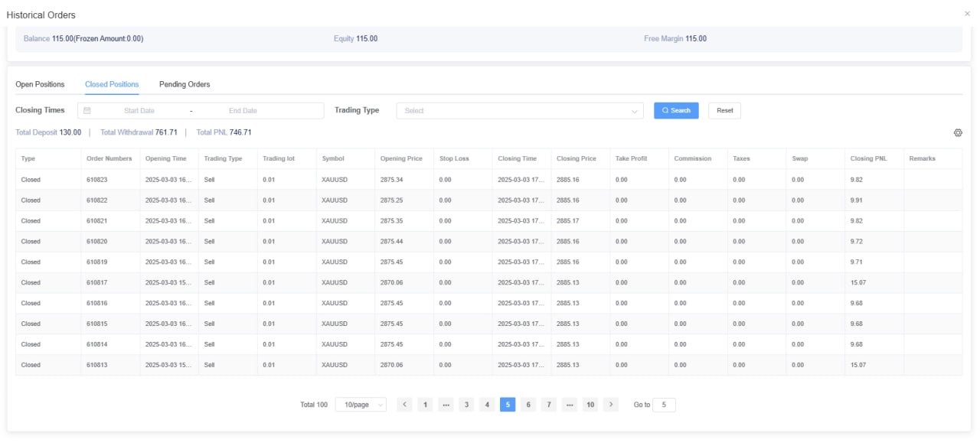Image resolution: width=980 pixels, height=446 pixels.
Task: Select order number 610815
Action: (x=96, y=324)
